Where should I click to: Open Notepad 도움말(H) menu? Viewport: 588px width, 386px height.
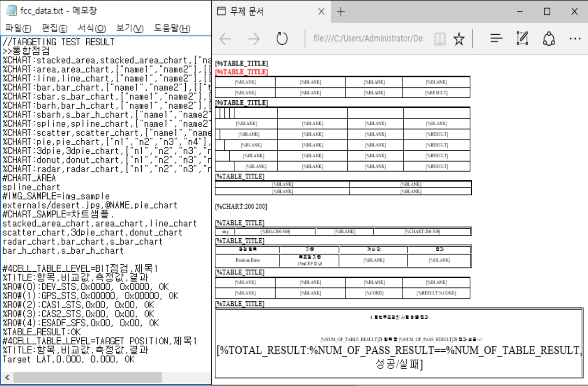[x=172, y=28]
